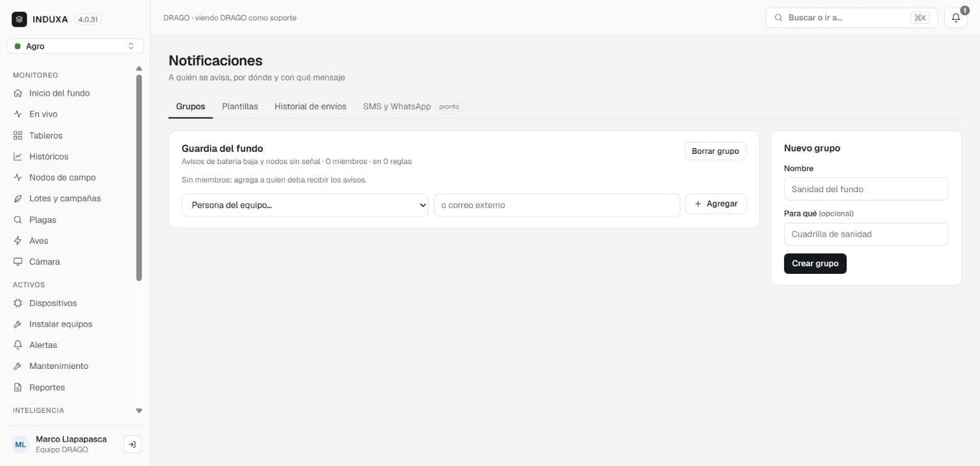Open Alertas bell icon in sidebar
The width and height of the screenshot is (980, 466).
pyautogui.click(x=18, y=345)
